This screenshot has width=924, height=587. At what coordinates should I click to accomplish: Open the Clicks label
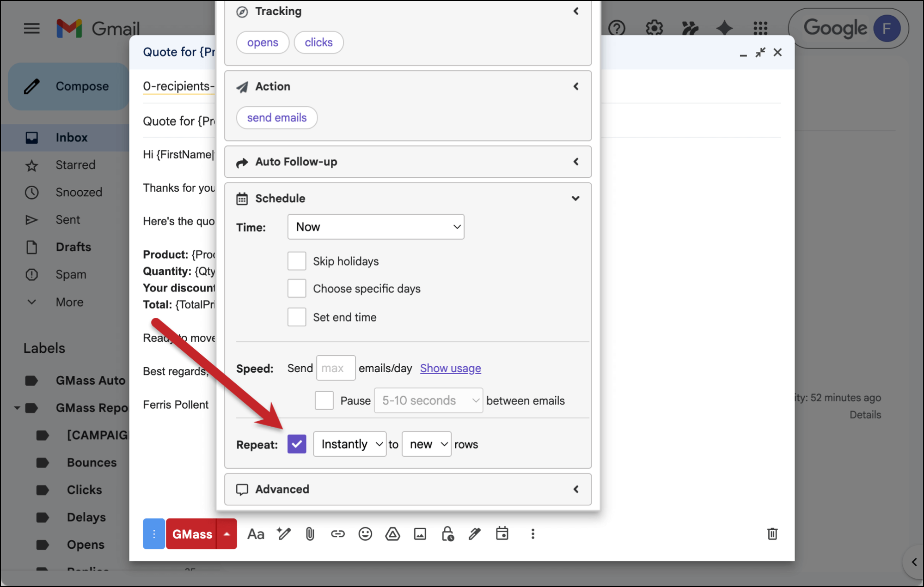tap(84, 490)
